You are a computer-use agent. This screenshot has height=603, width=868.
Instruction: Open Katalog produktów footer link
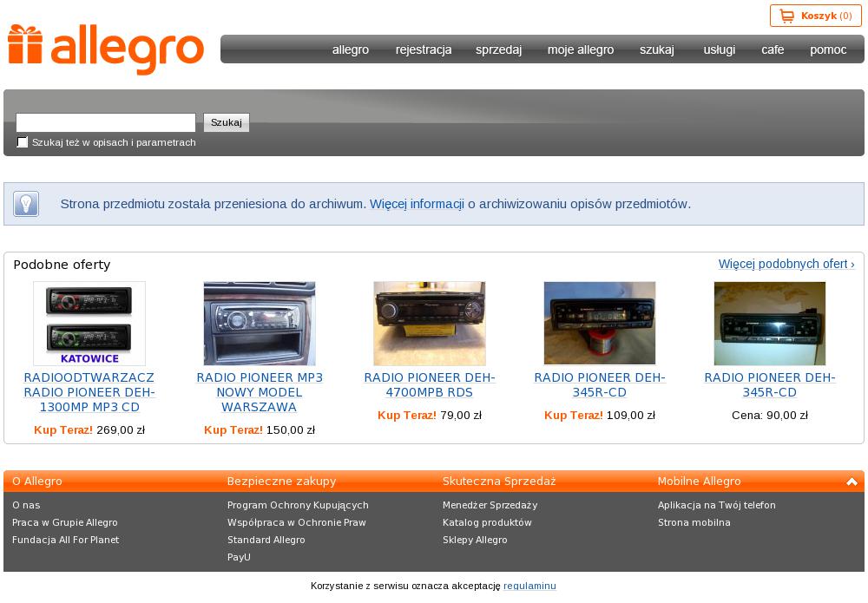pyautogui.click(x=487, y=522)
